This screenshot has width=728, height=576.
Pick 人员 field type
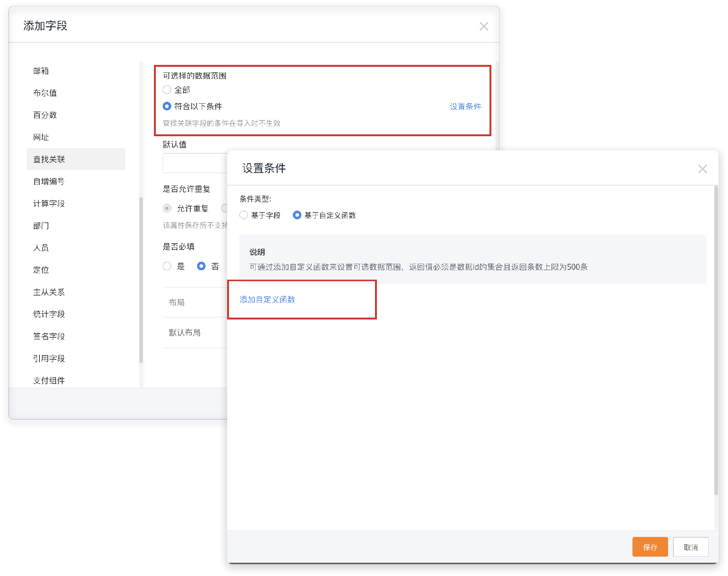pos(76,248)
